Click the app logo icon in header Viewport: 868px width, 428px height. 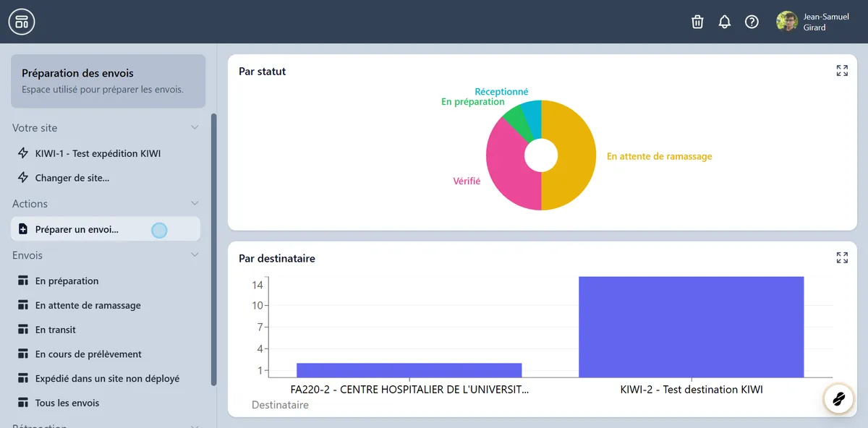22,22
